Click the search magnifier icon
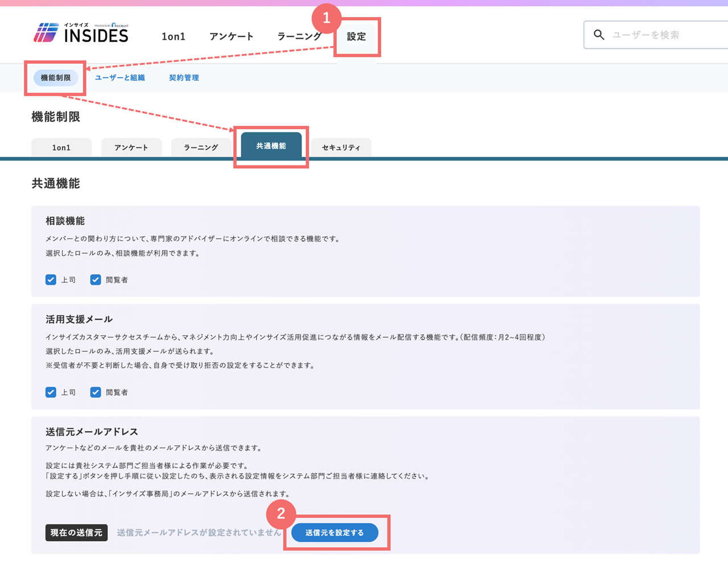728x575 pixels. click(x=599, y=35)
